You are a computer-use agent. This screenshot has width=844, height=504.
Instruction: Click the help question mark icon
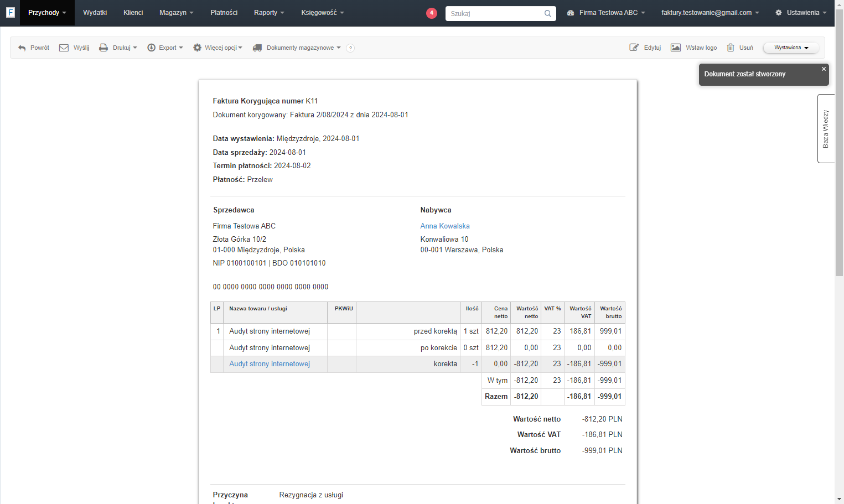[350, 48]
